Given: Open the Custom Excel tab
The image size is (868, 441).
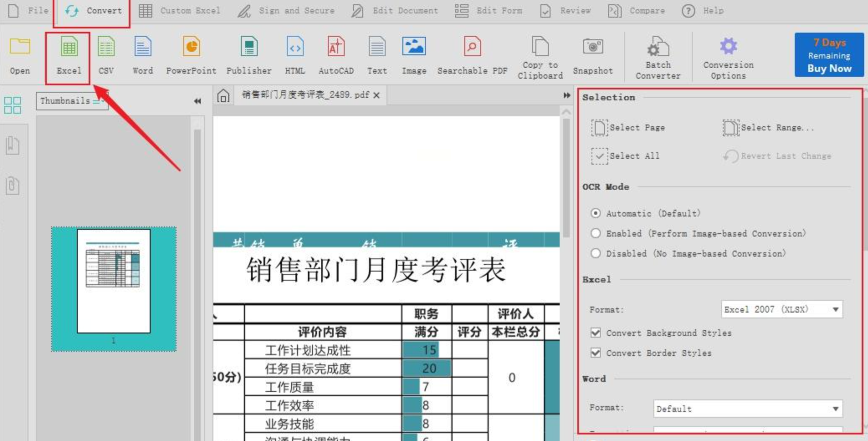Looking at the screenshot, I should (179, 11).
